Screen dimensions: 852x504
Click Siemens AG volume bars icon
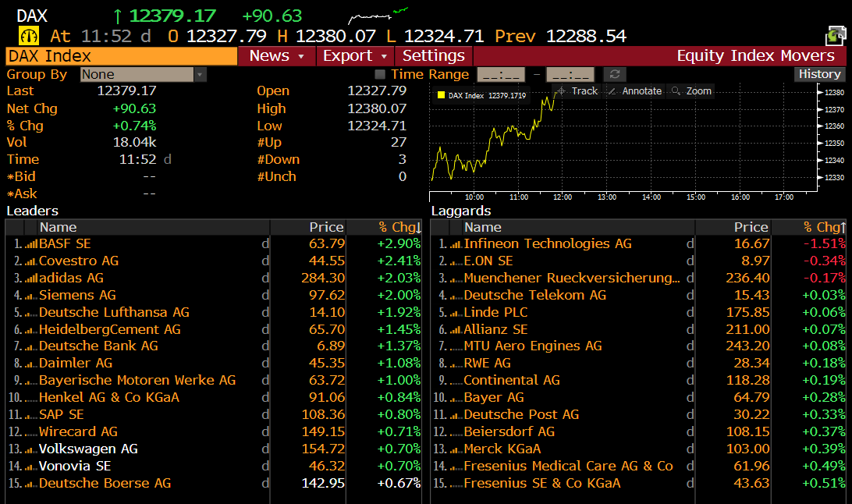tap(31, 296)
